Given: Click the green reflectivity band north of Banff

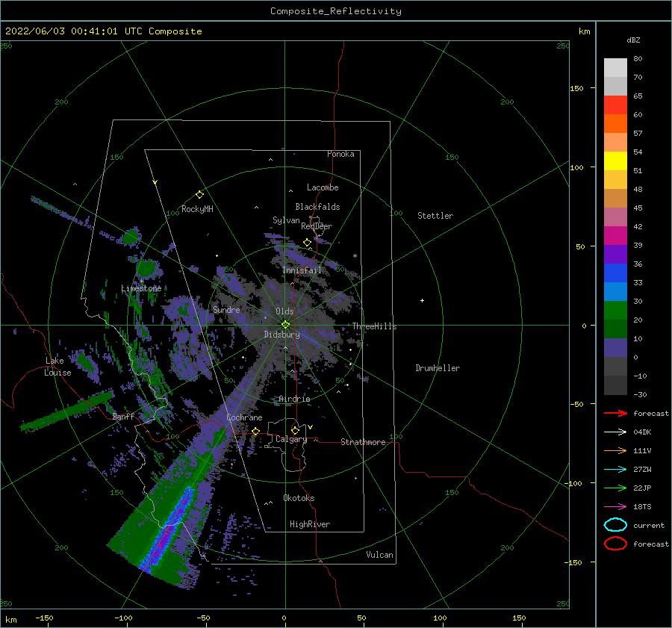Looking at the screenshot, I should point(66,411).
